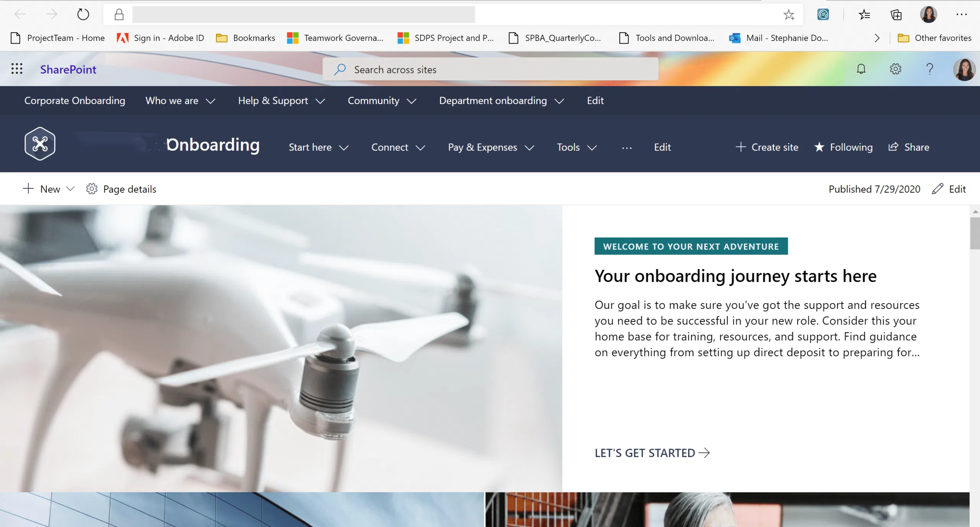This screenshot has width=980, height=527.
Task: Open the SharePoint app launcher grid
Action: [17, 69]
